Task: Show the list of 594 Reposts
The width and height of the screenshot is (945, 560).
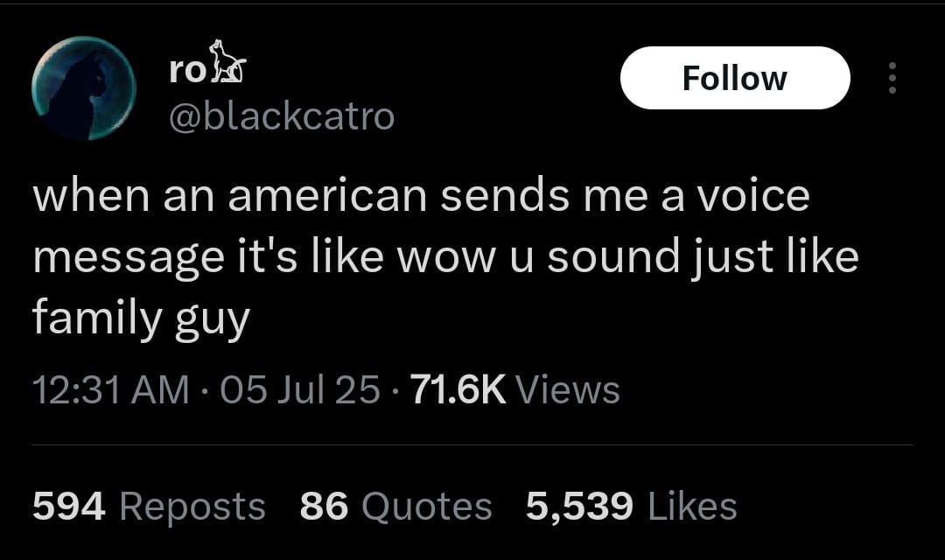Action: [149, 505]
